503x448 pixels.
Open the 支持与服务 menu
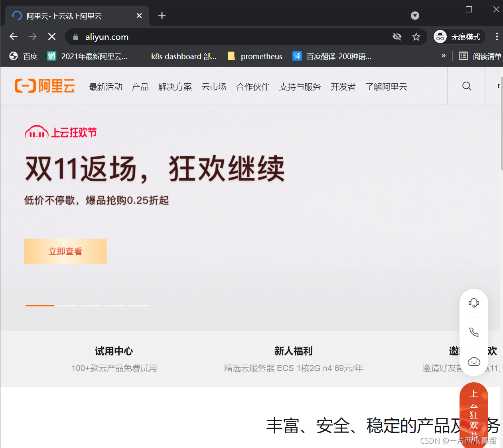(x=300, y=87)
